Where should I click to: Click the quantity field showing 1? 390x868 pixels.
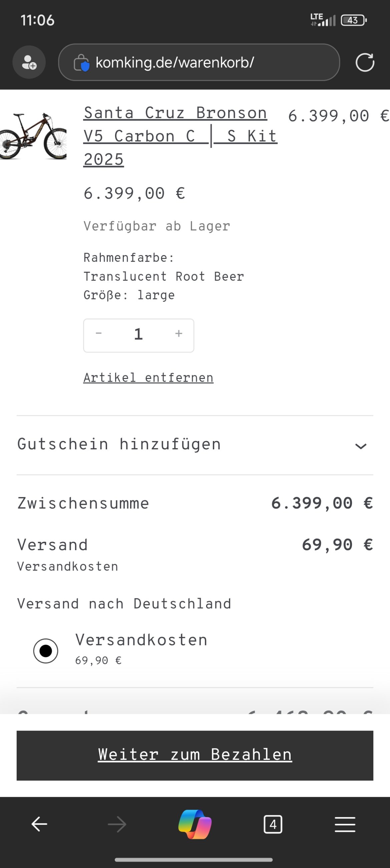tap(138, 335)
